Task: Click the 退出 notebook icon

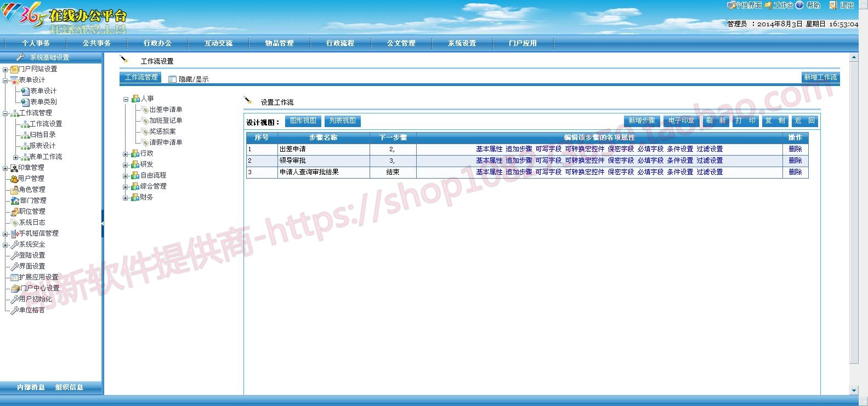Action: [833, 5]
